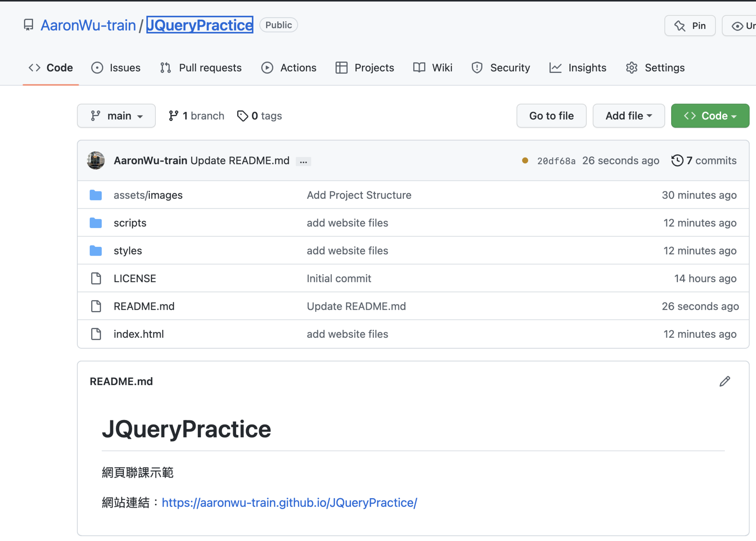The height and width of the screenshot is (541, 756).
Task: Click the file icon for index.html
Action: (x=96, y=334)
